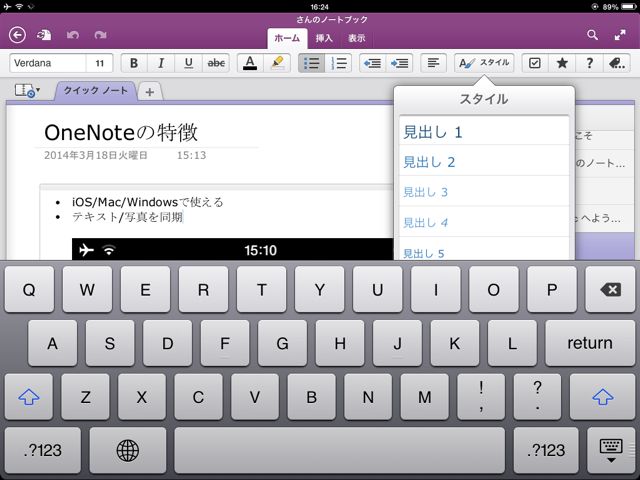
Task: Apply the 見出し 5 style
Action: point(484,250)
